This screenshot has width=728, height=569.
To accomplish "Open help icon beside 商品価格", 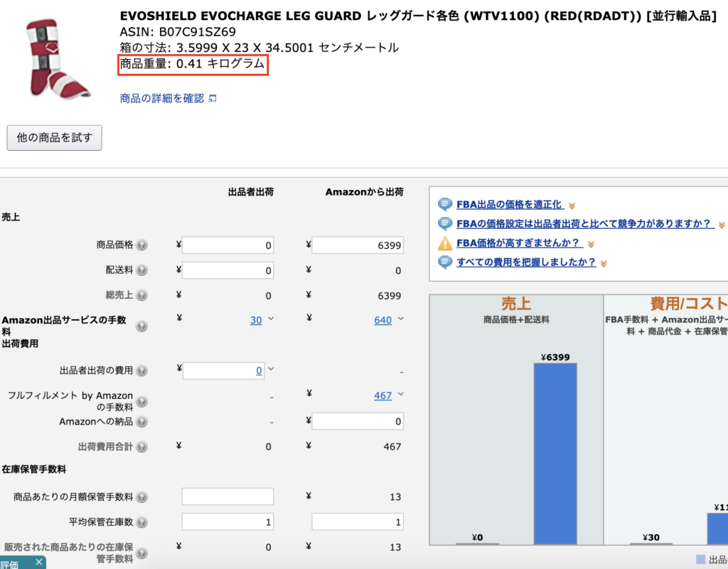I will pyautogui.click(x=141, y=245).
